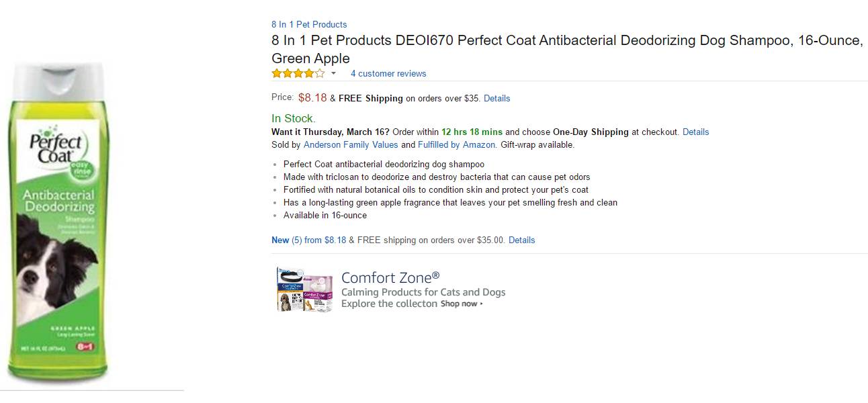868x403 pixels.
Task: Click the Fulfilled by Amazon link
Action: tap(457, 144)
